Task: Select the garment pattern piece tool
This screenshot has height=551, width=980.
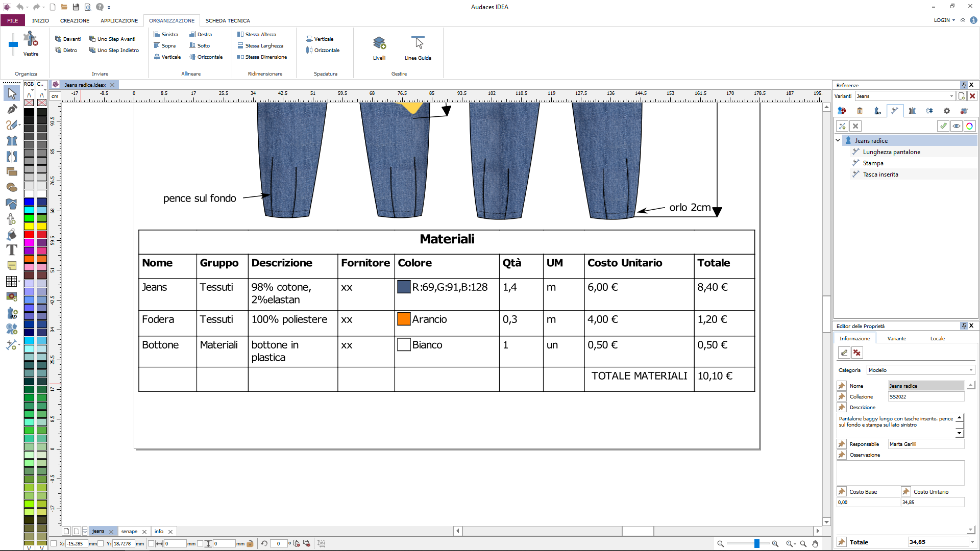Action: click(12, 141)
